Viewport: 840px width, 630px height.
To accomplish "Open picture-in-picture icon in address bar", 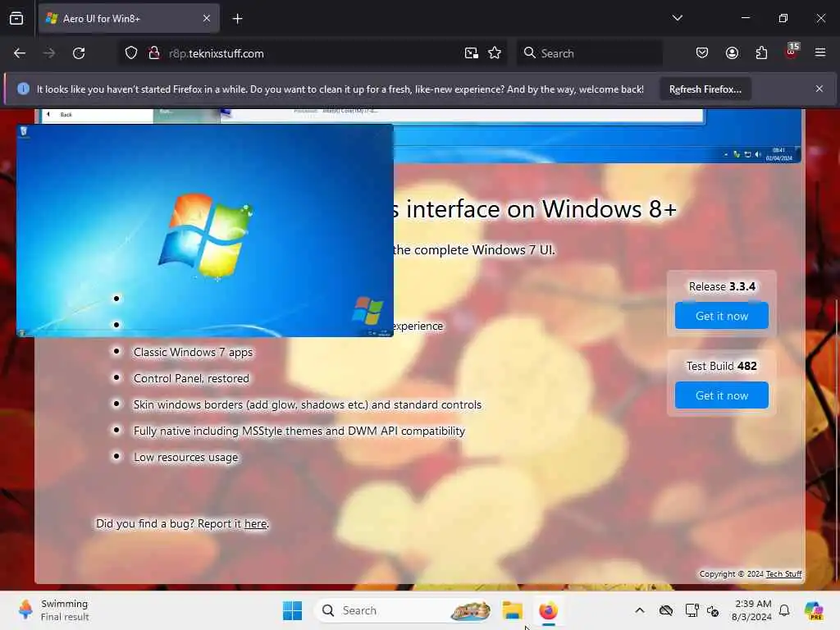I will tap(472, 53).
